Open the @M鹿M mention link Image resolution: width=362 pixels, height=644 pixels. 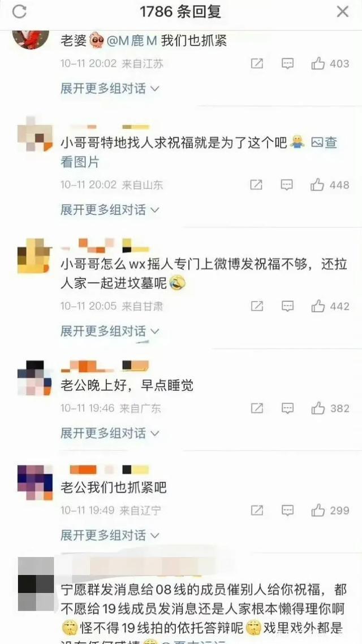click(132, 41)
